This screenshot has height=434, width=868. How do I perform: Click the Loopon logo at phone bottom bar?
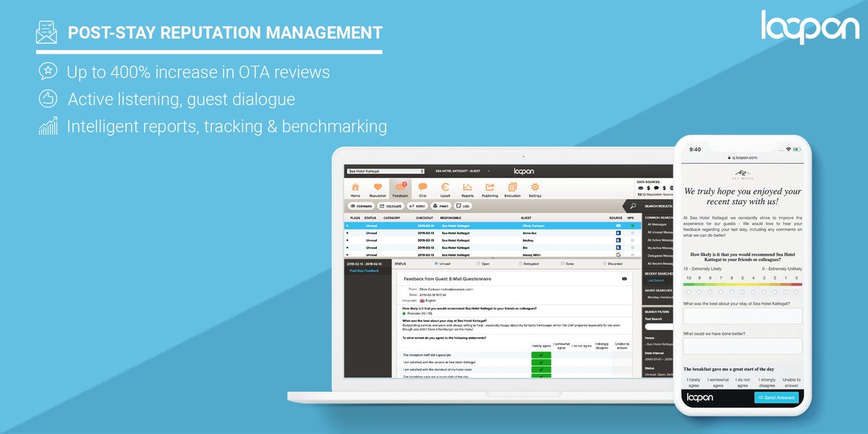pyautogui.click(x=700, y=397)
